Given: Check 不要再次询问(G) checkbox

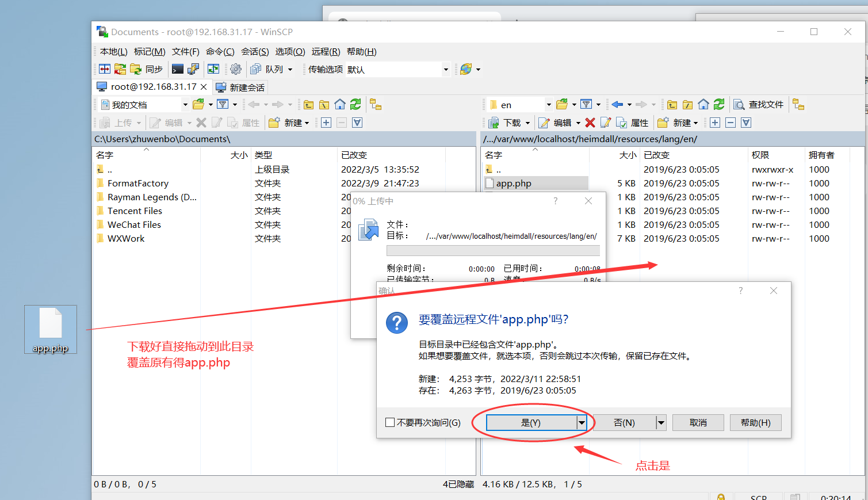Looking at the screenshot, I should tap(390, 422).
